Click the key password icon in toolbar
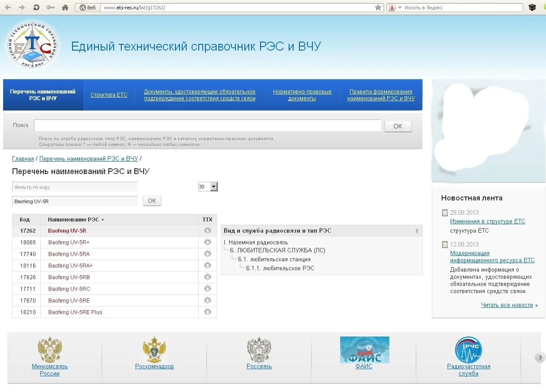 pos(51,8)
